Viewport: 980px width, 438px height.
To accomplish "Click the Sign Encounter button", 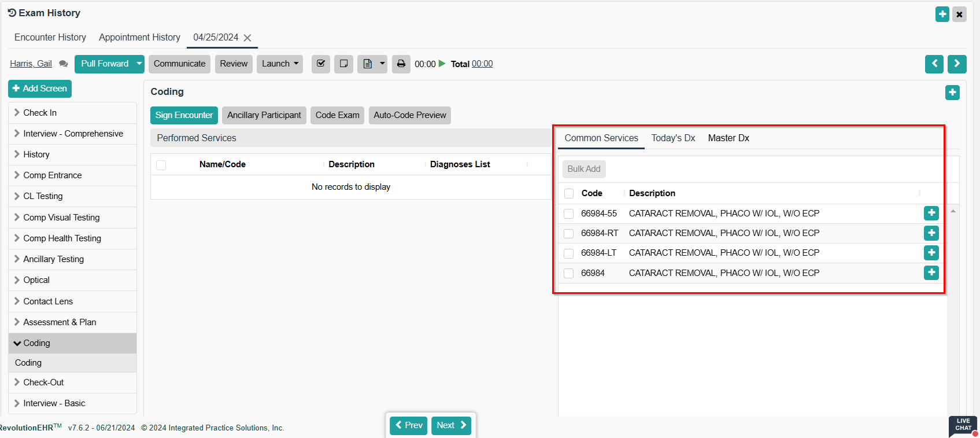I will pos(184,115).
